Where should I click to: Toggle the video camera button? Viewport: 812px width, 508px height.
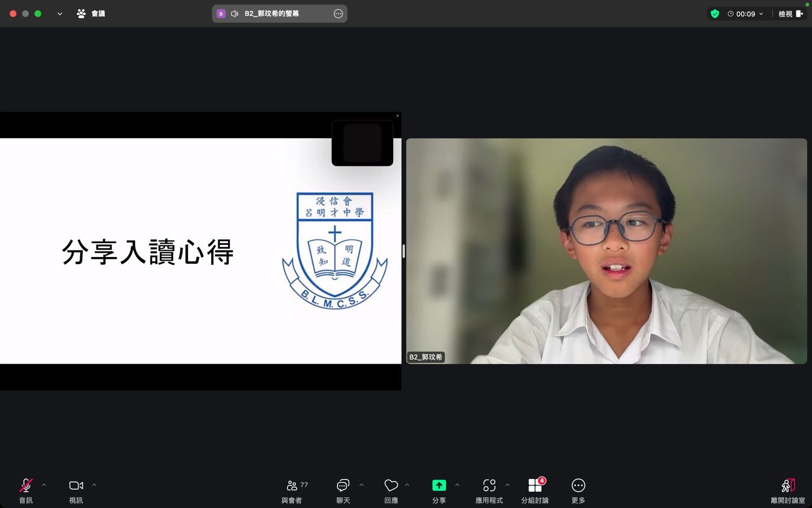(x=76, y=491)
